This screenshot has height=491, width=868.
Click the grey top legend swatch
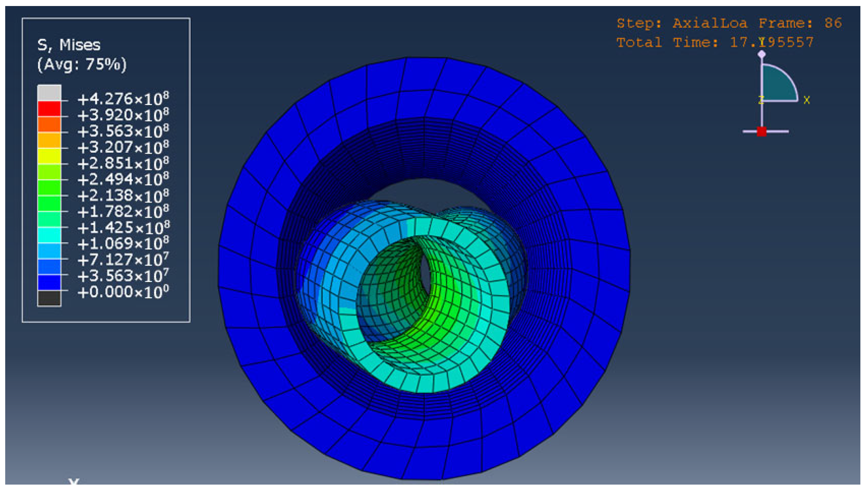49,93
